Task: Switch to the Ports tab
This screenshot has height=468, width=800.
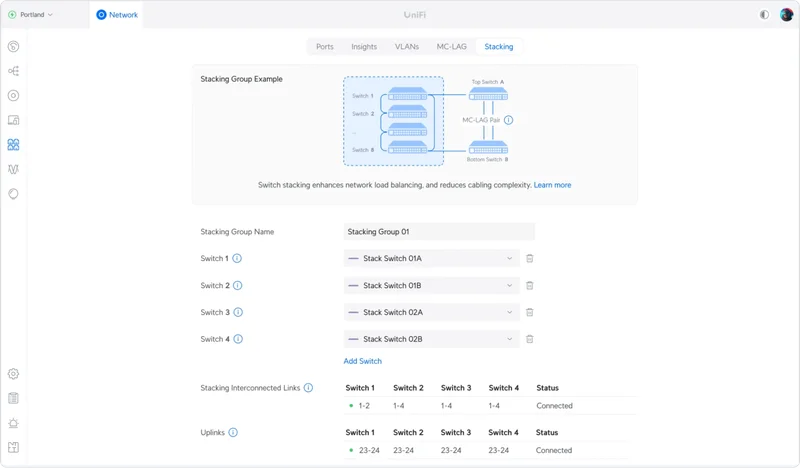Action: 324,46
